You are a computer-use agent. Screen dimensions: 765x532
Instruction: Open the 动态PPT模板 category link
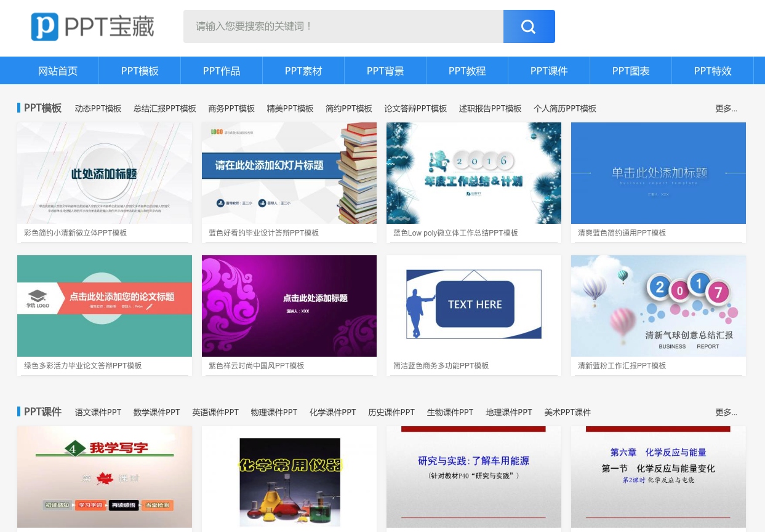click(x=98, y=108)
